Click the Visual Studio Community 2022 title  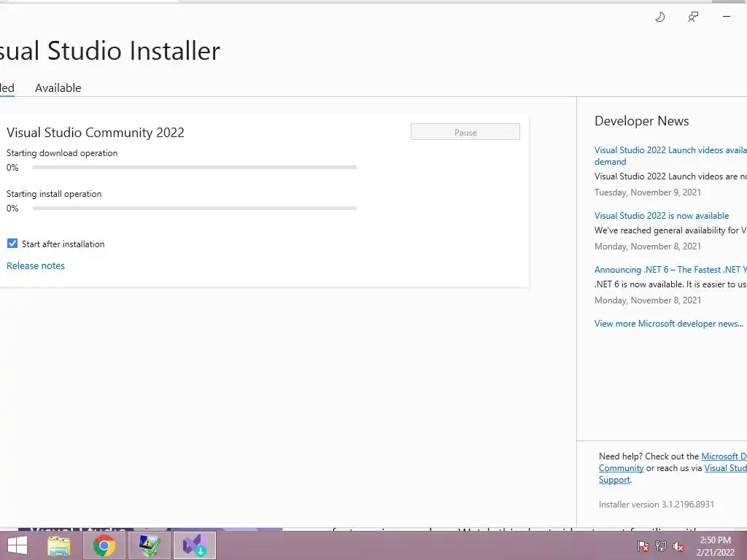[96, 133]
